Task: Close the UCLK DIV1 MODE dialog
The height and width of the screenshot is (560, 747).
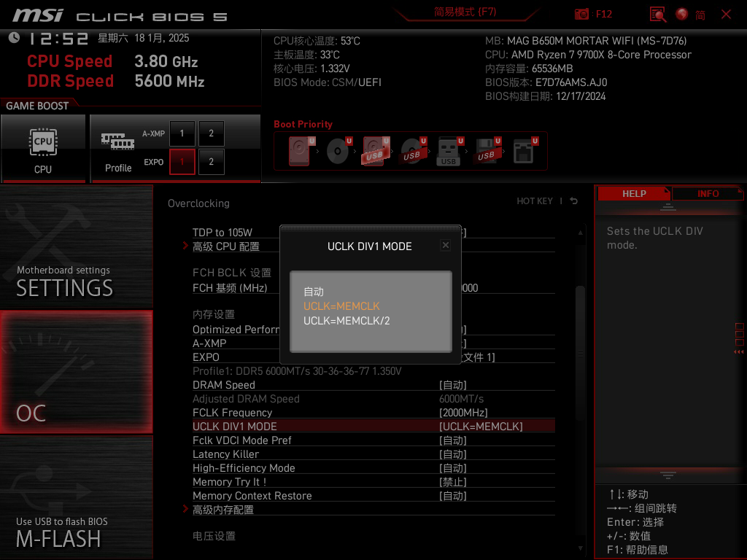Action: [x=445, y=246]
